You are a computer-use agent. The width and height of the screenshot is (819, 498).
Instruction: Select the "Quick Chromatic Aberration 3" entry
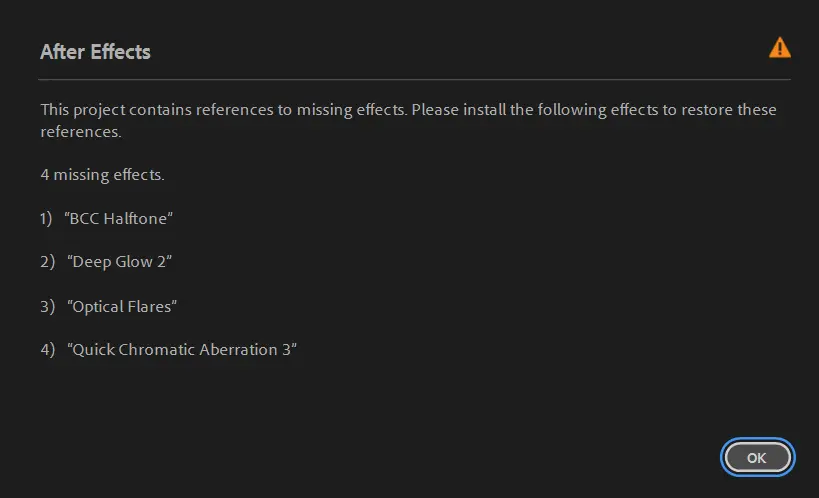click(183, 349)
